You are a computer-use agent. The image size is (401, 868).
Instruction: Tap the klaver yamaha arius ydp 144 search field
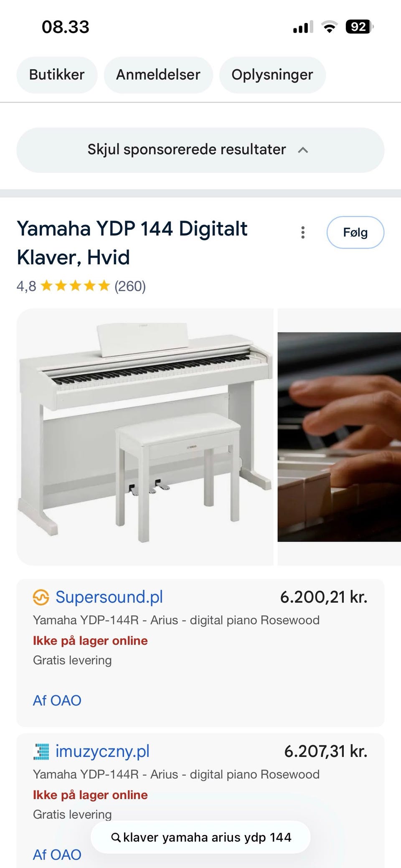[x=200, y=837]
